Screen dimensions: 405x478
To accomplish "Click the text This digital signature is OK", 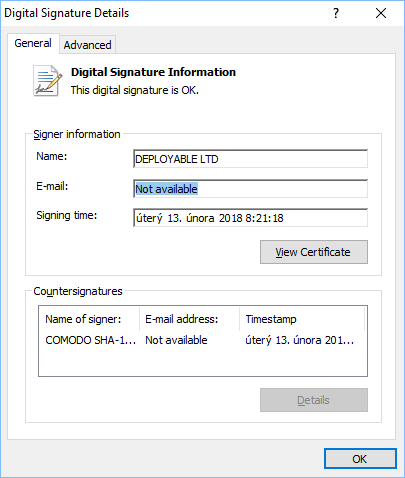I will (135, 90).
